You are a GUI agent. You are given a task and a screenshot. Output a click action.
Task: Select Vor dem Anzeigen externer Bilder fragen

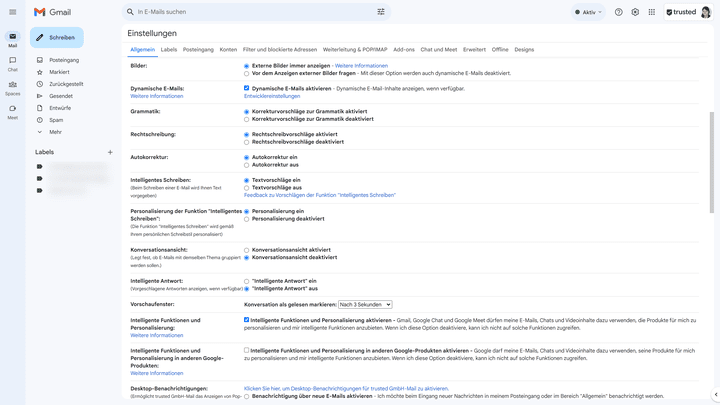(x=247, y=73)
